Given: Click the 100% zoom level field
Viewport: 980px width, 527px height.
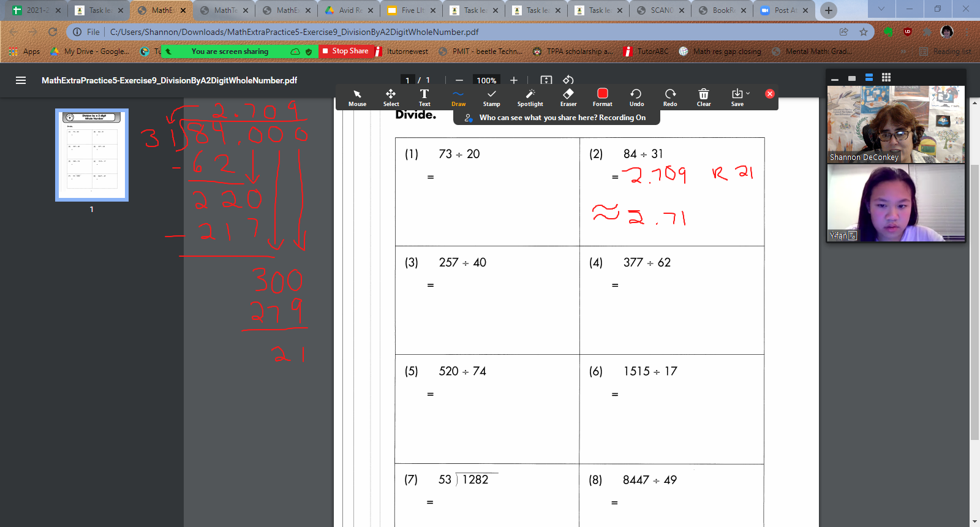Looking at the screenshot, I should pos(486,80).
